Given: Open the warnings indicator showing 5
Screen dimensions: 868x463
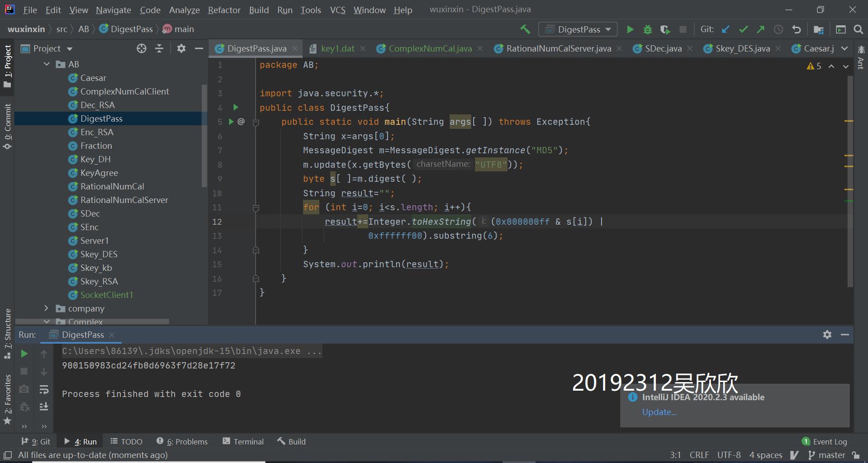Looking at the screenshot, I should (814, 66).
